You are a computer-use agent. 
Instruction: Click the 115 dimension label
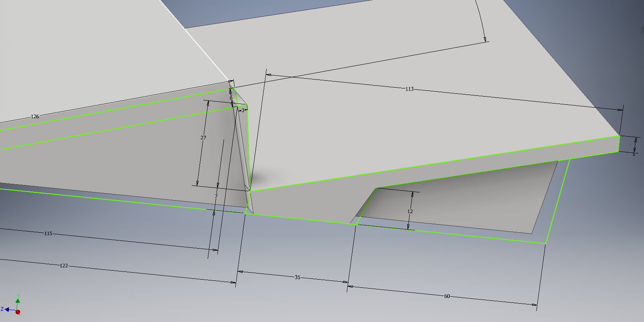pyautogui.click(x=48, y=234)
